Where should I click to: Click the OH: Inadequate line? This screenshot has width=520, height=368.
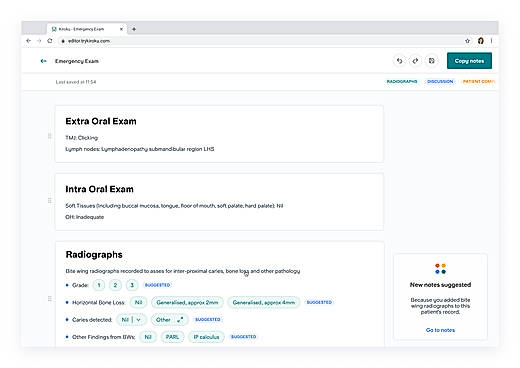85,217
